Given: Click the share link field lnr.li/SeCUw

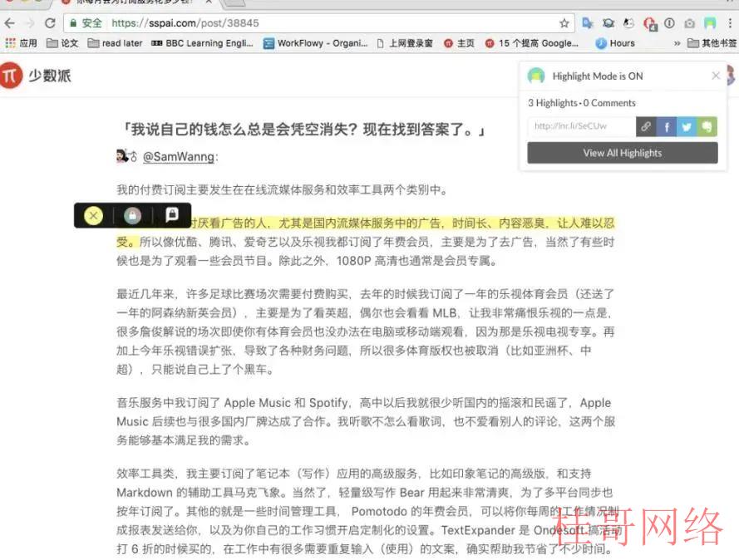Looking at the screenshot, I should (x=582, y=126).
